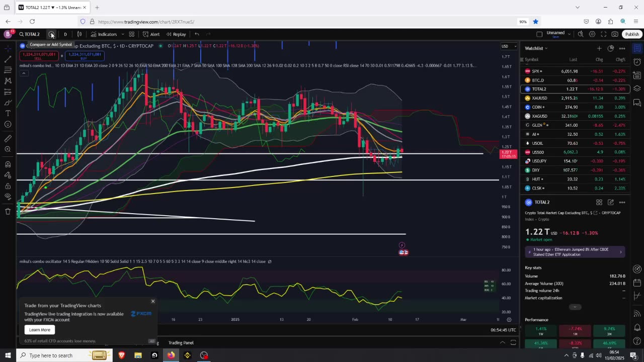Take a chart snapshot with camera icon
Image resolution: width=644 pixels, height=362 pixels.
pyautogui.click(x=615, y=34)
